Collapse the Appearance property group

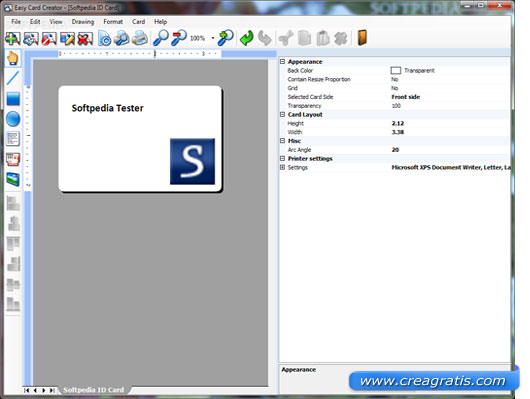pos(283,62)
